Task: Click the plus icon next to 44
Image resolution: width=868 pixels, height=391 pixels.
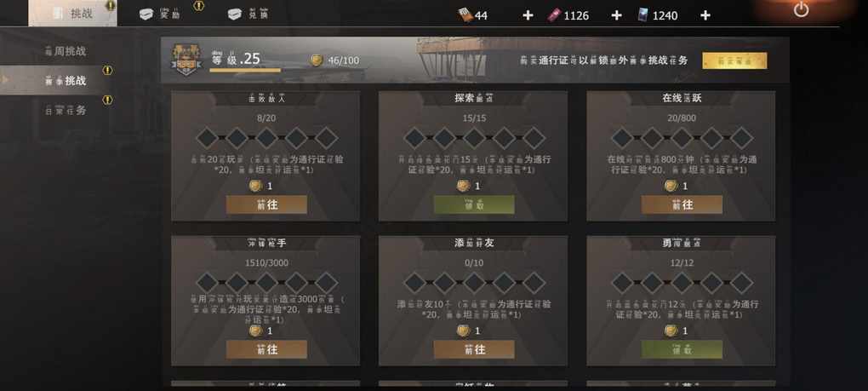Action: [x=528, y=15]
